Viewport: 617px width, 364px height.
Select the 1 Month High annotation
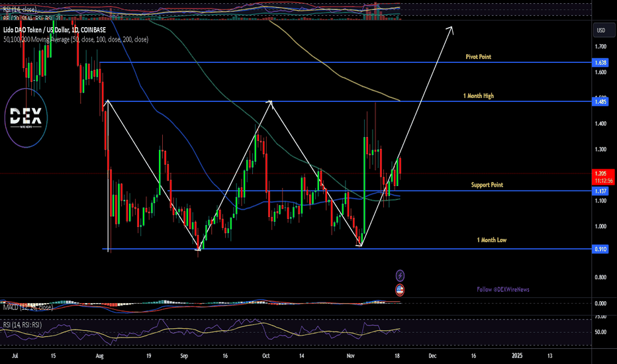tap(478, 95)
